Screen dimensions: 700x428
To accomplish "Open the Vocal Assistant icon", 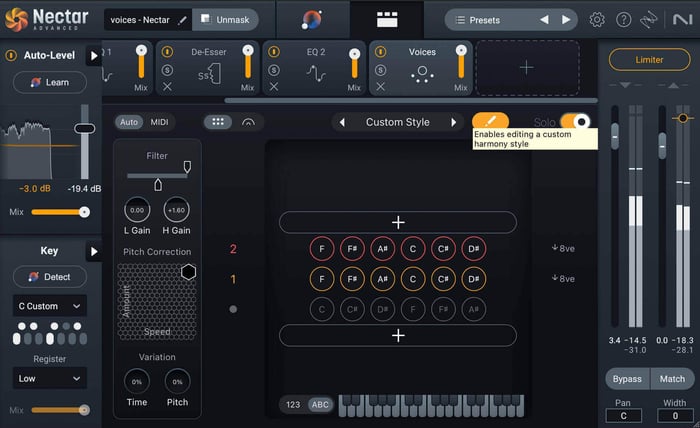I will [312, 20].
